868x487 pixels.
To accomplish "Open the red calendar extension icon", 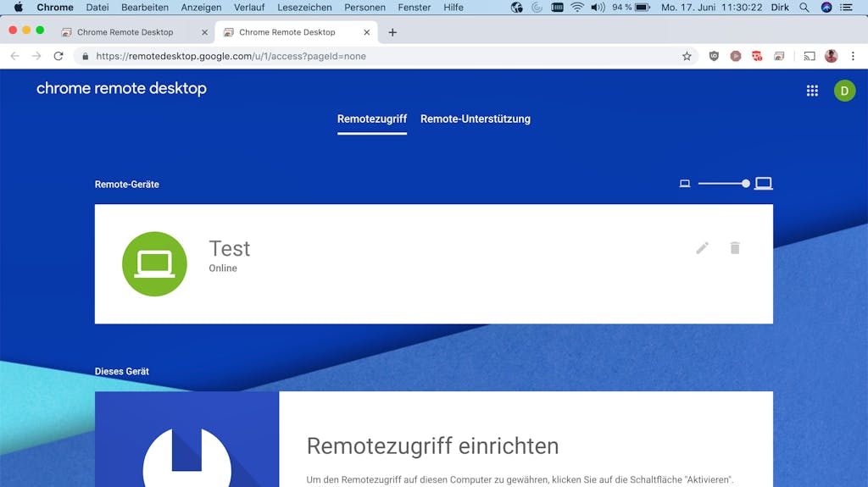I will 757,56.
